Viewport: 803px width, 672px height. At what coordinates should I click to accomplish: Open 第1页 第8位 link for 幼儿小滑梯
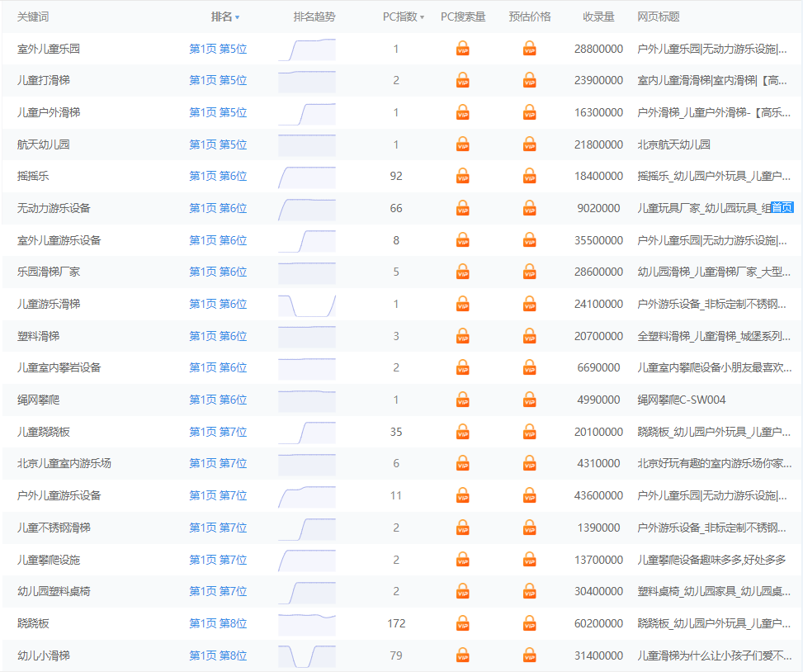[x=218, y=655]
